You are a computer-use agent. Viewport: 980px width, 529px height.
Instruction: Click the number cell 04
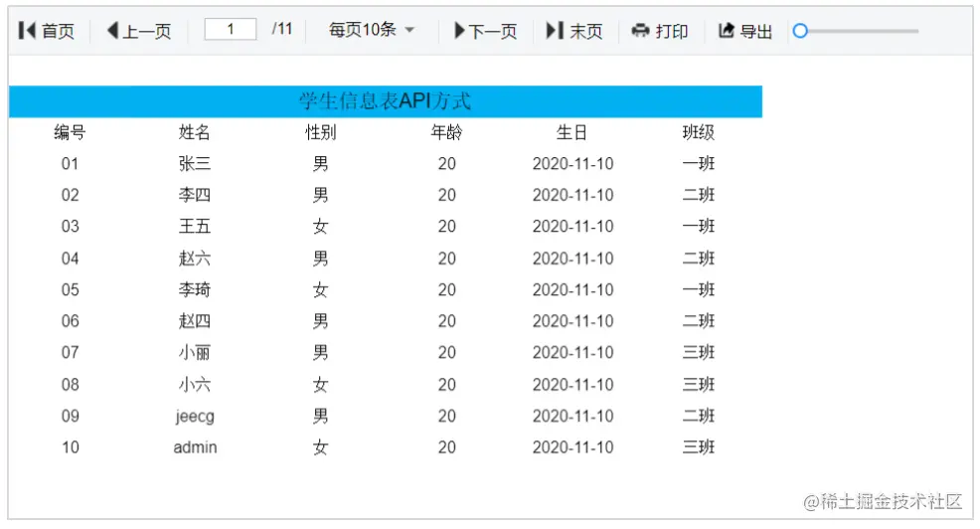(70, 259)
